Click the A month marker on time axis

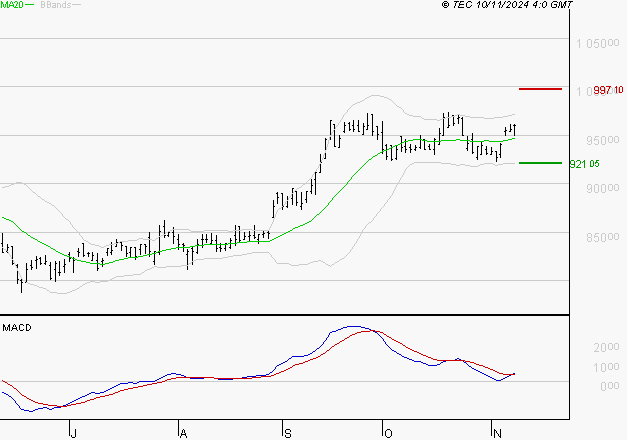tap(183, 433)
